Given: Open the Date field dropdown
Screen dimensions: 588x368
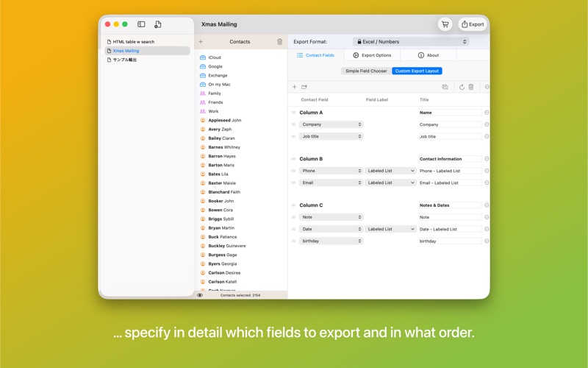Looking at the screenshot, I should pos(331,229).
